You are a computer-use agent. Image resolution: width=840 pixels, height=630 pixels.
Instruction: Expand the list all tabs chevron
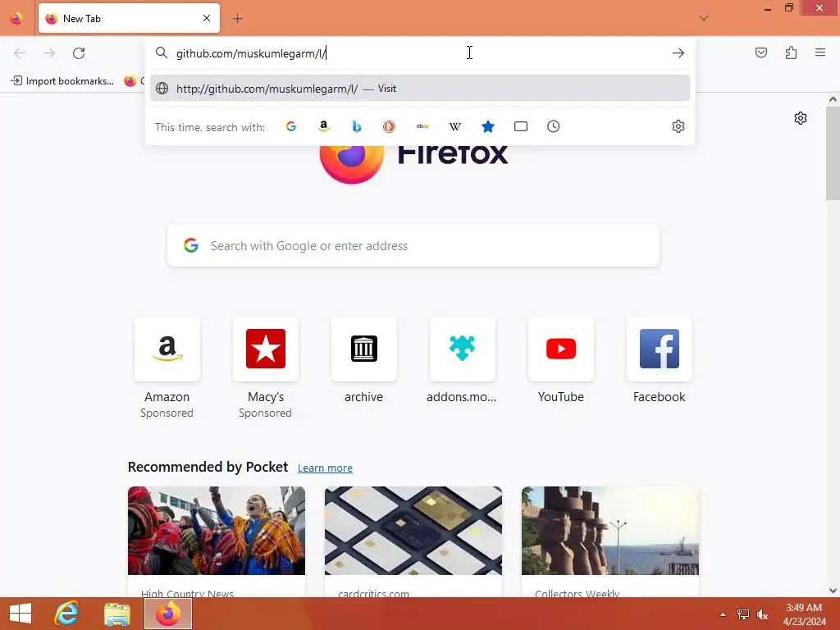[704, 18]
